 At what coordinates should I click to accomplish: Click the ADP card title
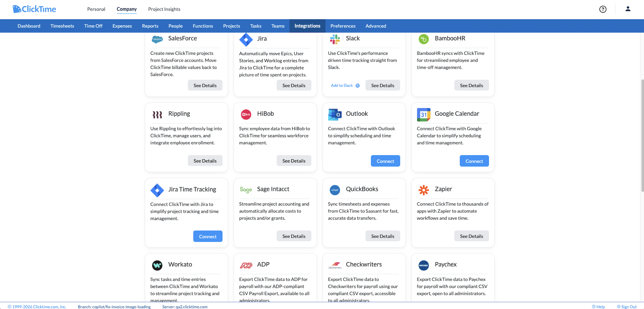tap(263, 264)
